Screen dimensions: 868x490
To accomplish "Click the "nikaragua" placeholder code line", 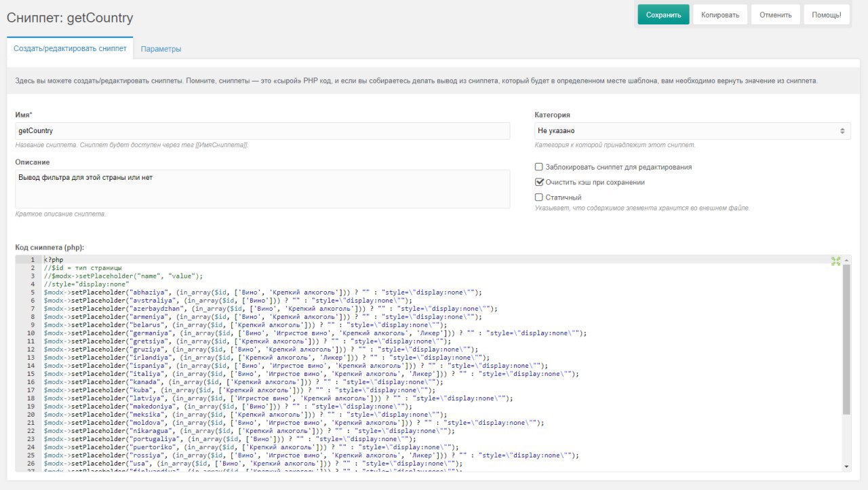I will pyautogui.click(x=249, y=431).
